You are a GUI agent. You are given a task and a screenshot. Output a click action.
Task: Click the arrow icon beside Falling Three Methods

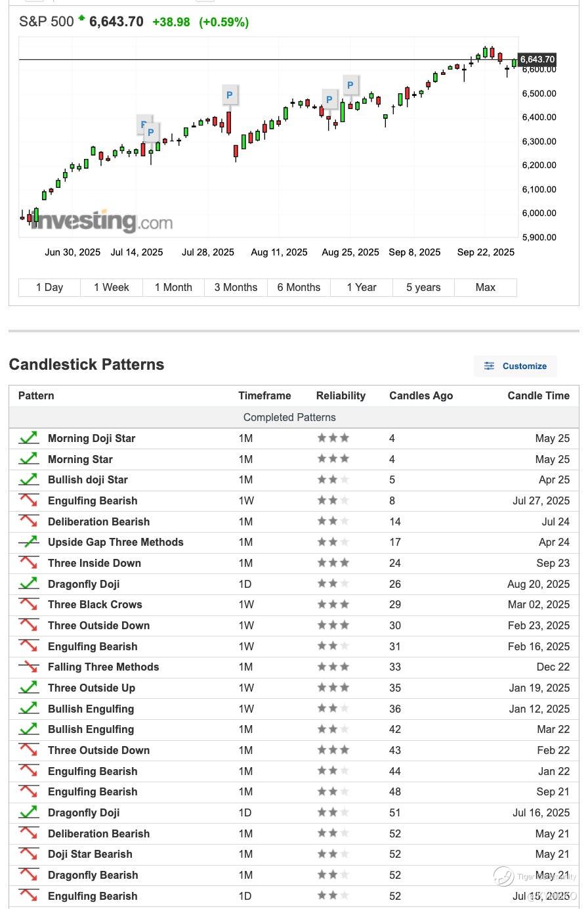coord(28,667)
